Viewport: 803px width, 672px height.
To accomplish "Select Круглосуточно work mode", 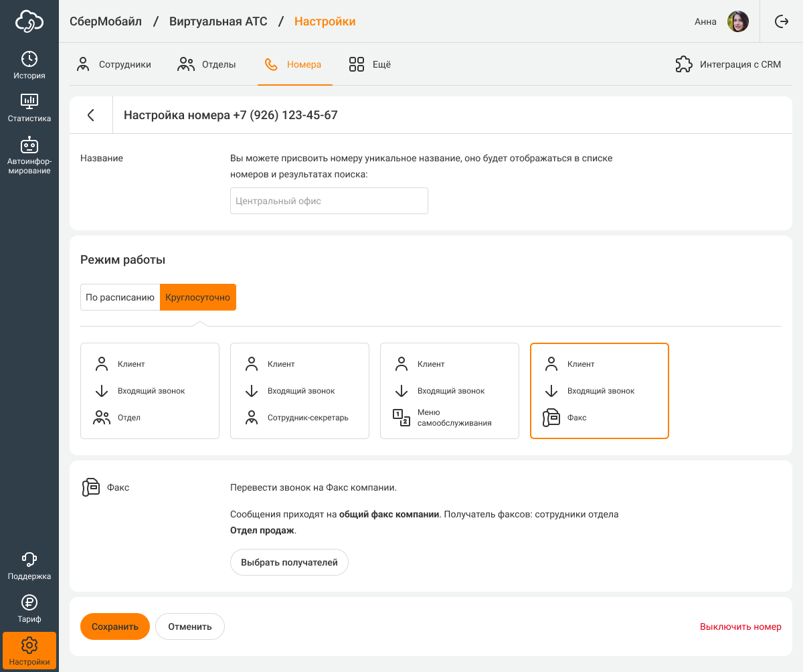I will pos(198,297).
